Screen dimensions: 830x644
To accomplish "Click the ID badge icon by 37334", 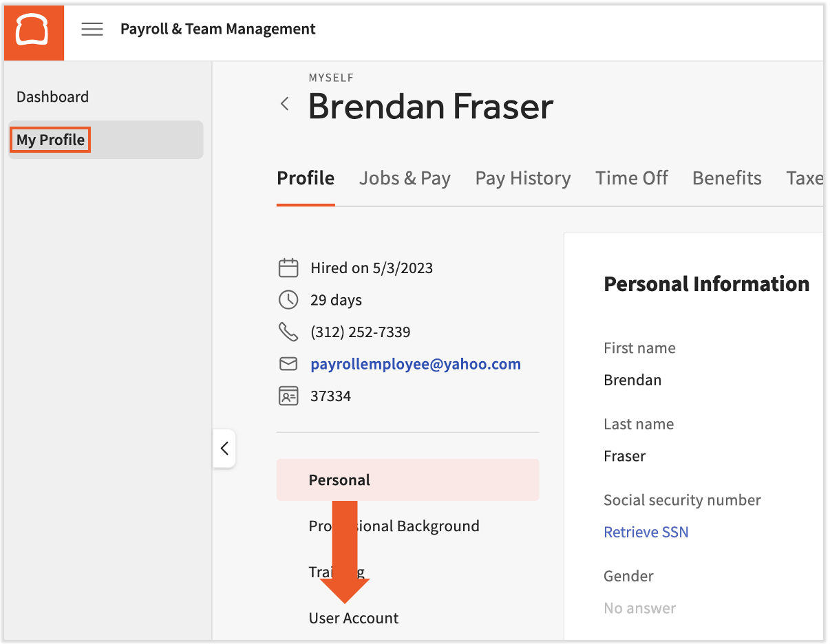I will (x=288, y=396).
